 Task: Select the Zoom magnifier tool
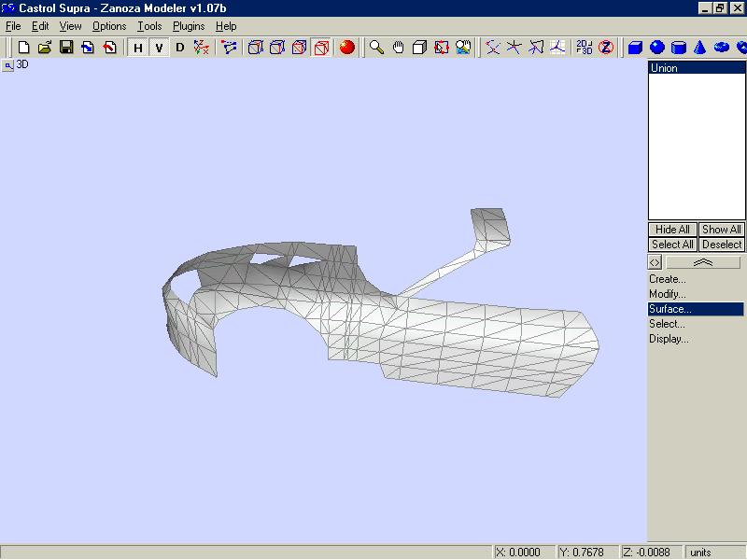[x=376, y=47]
